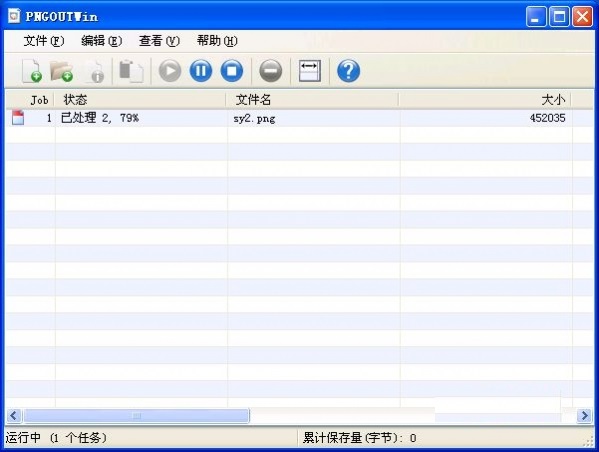Click the horizontal scrollbar left arrow
The image size is (599, 452).
[x=14, y=415]
